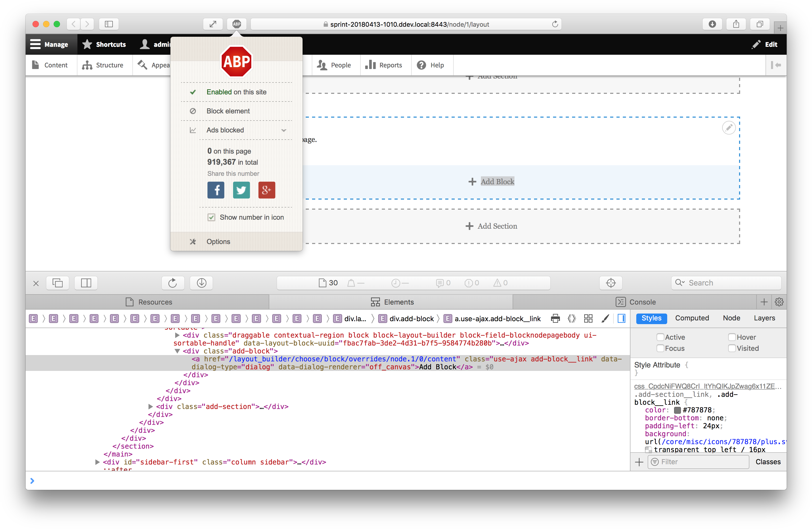Check the Active state checkbox
This screenshot has height=529, width=812.
(x=661, y=337)
